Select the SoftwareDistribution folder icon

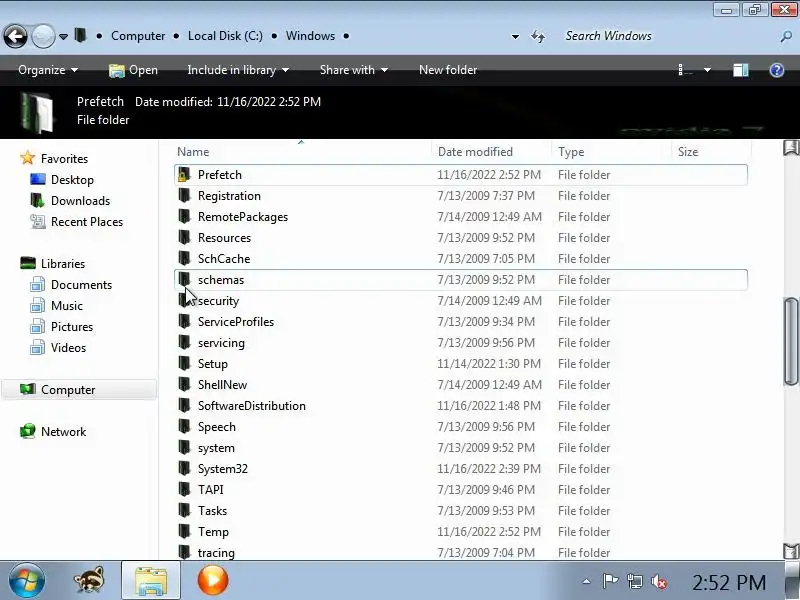pos(184,405)
